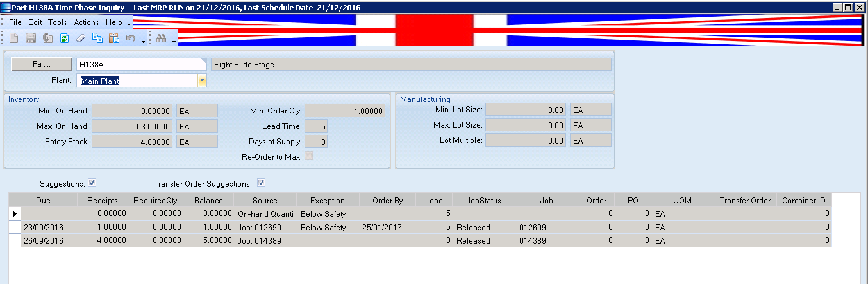
Task: Click the Clear eraser icon
Action: click(x=81, y=38)
